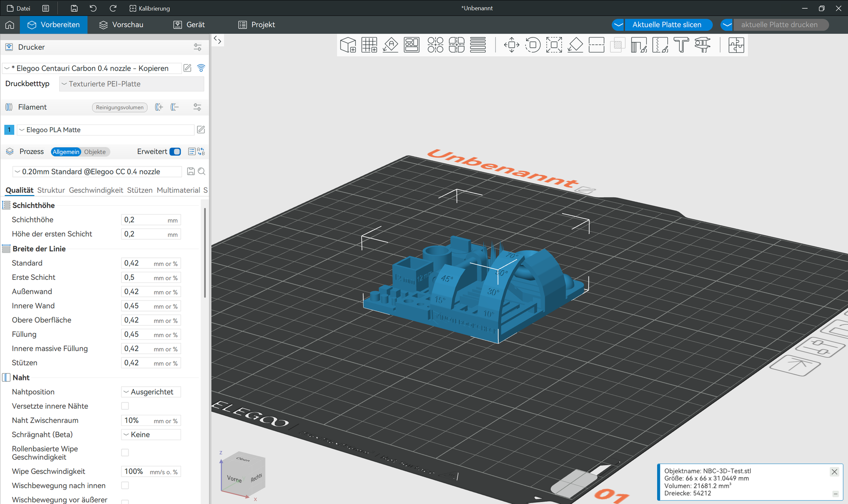
Task: Click Aktuelle Platte slicen button
Action: 666,25
